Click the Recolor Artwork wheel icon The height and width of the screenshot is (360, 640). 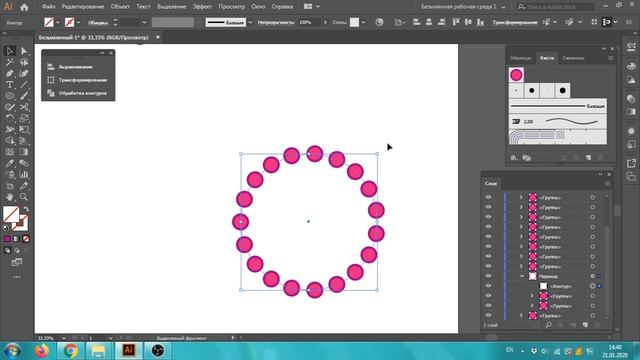379,22
